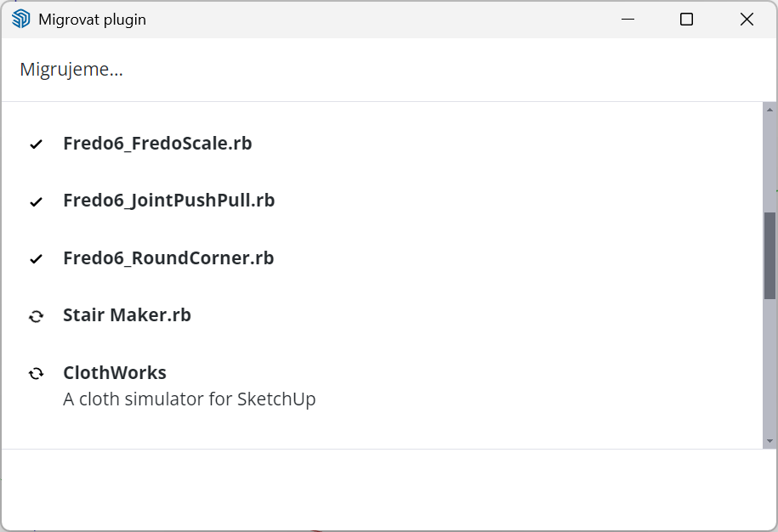The image size is (778, 532).
Task: Select the Fredo6_JointPushPull.rb plugin entry
Action: (168, 201)
